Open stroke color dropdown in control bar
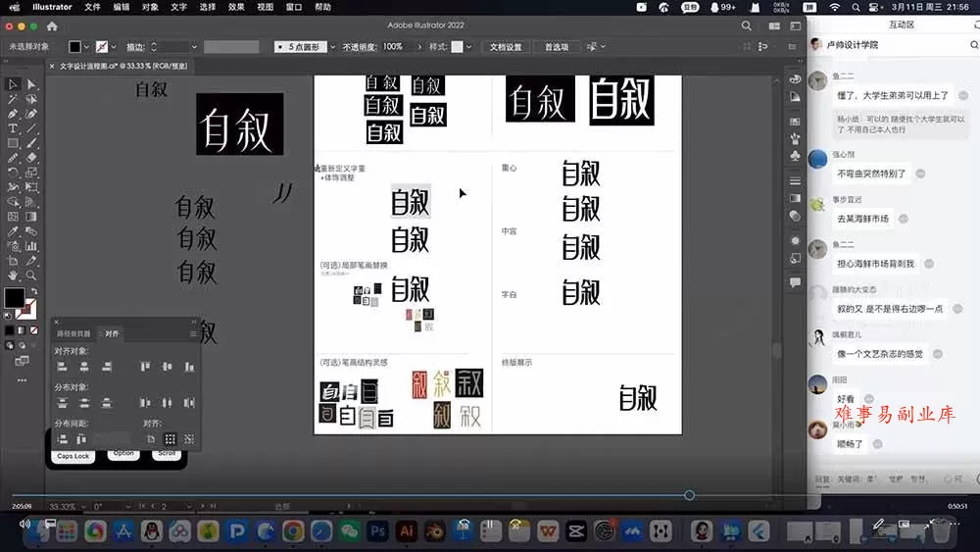This screenshot has width=980, height=552. (x=113, y=47)
